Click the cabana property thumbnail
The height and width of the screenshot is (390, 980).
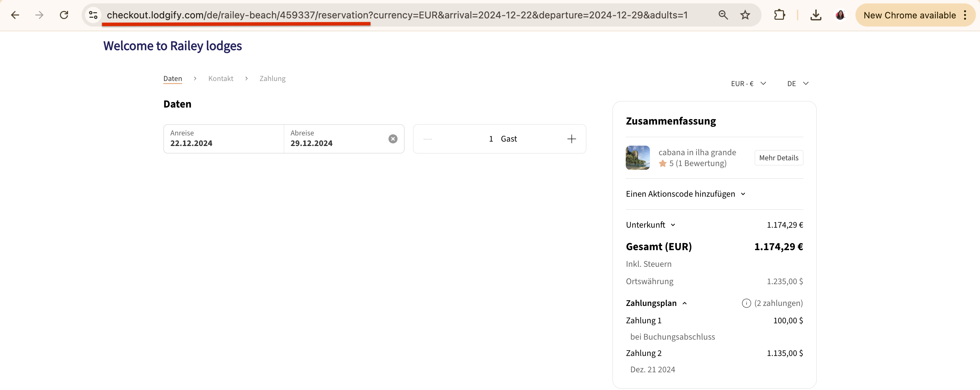[637, 158]
